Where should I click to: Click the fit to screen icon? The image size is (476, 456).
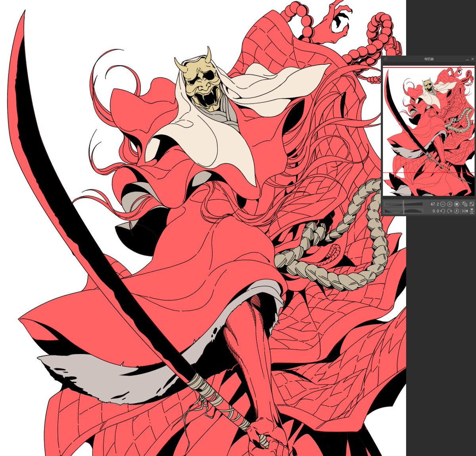[465, 204]
